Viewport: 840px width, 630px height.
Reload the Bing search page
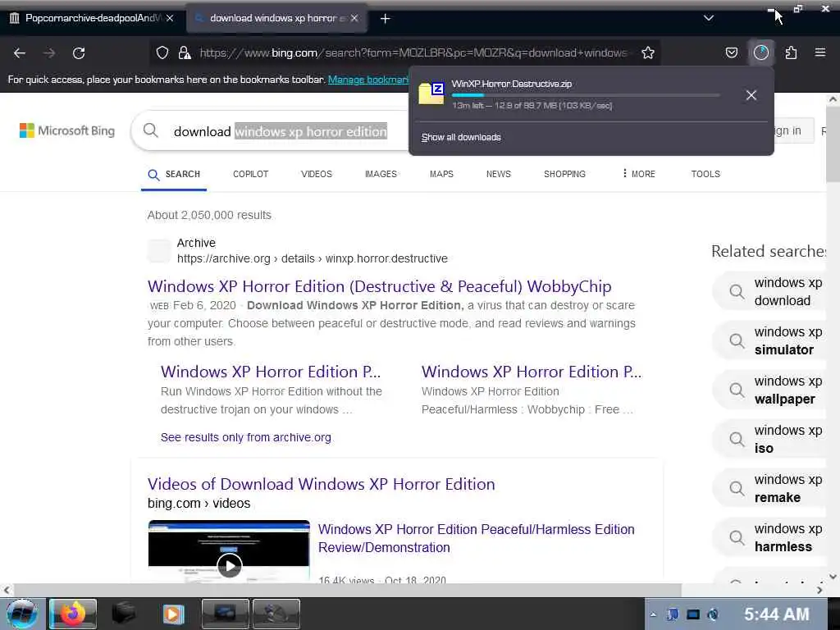pyautogui.click(x=79, y=53)
